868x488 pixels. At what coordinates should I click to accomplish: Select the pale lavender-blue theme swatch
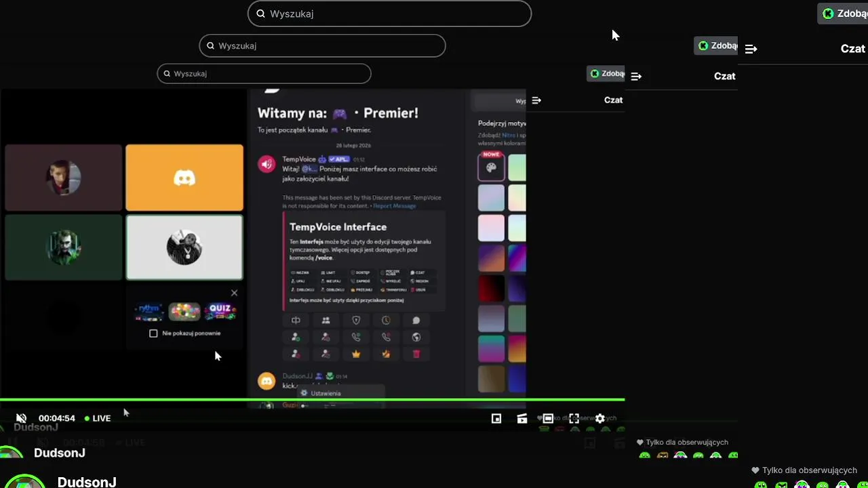(x=491, y=198)
